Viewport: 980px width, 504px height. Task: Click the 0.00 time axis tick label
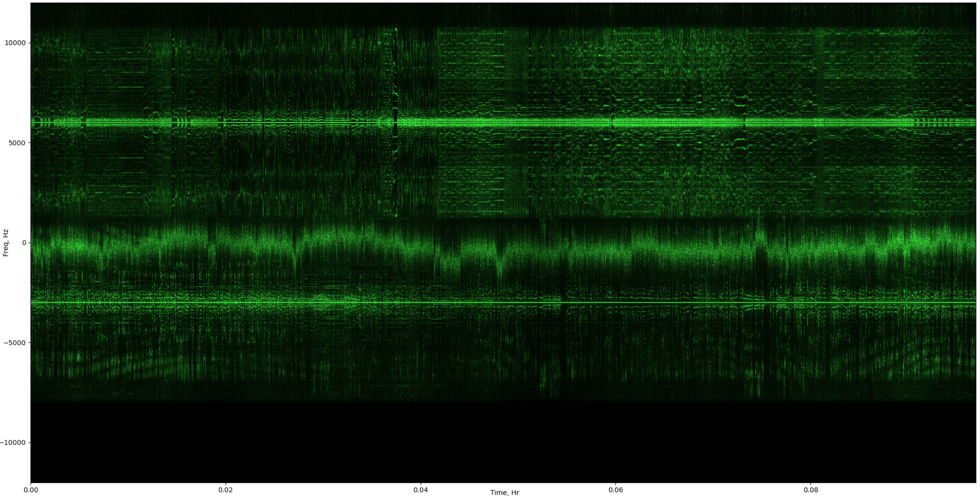tap(31, 490)
